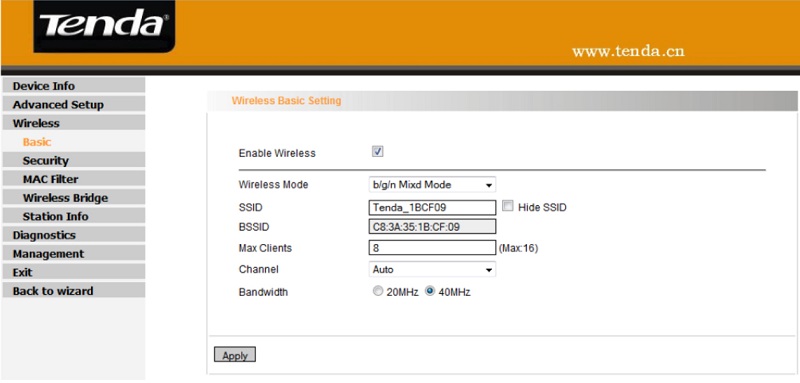
Task: Open the MAC Filter page
Action: coord(73,179)
